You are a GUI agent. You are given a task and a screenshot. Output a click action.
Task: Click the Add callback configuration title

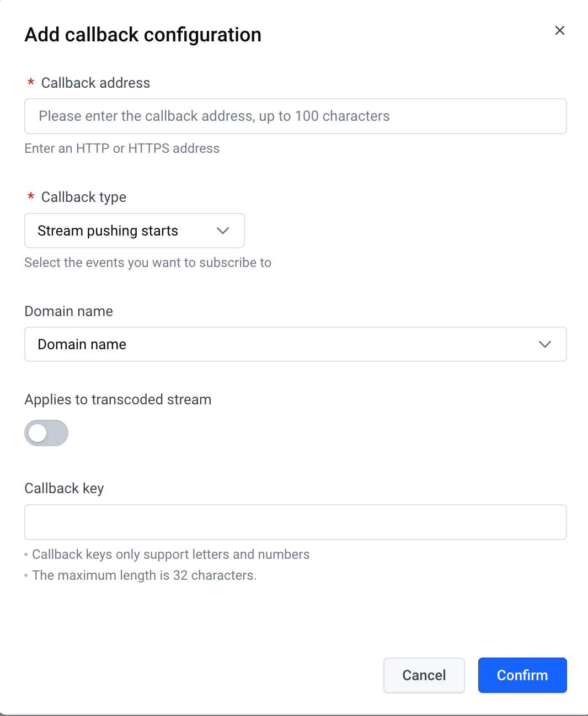pos(143,35)
